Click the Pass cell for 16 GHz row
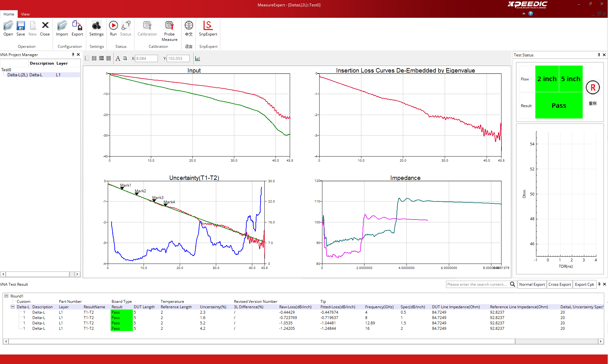Screen dimensions: 608x364 (122, 328)
